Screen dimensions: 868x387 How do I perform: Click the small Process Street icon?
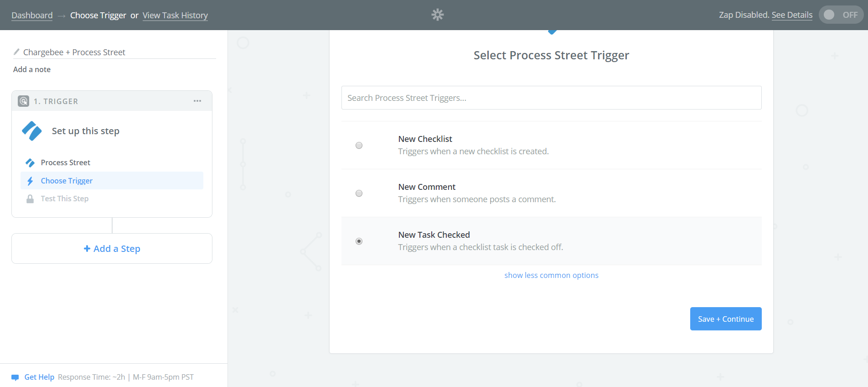[30, 163]
